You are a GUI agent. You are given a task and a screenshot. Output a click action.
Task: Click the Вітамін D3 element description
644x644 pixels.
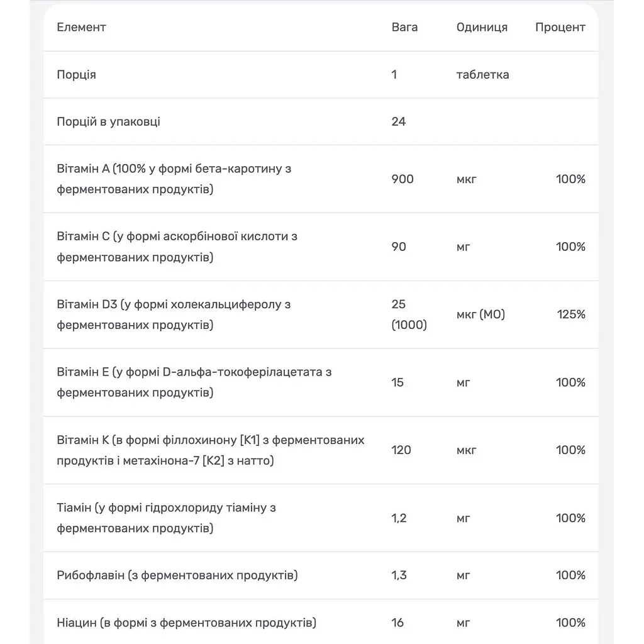coord(174,314)
